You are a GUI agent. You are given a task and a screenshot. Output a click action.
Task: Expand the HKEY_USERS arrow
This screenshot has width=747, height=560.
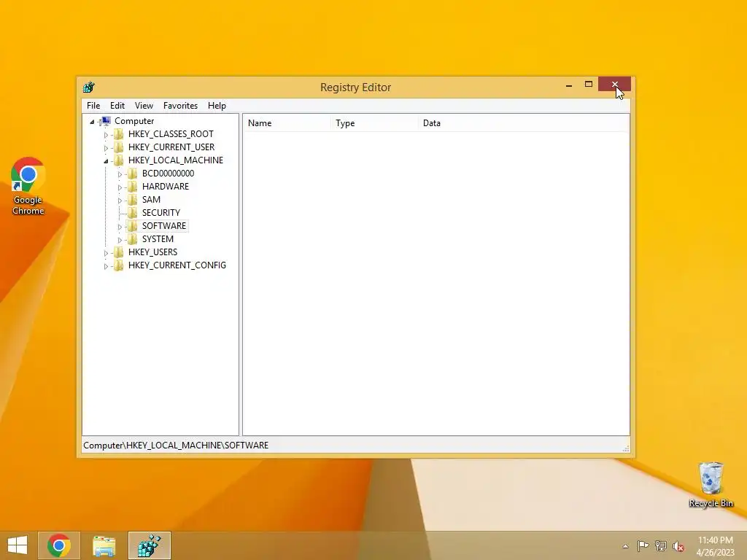[107, 253]
